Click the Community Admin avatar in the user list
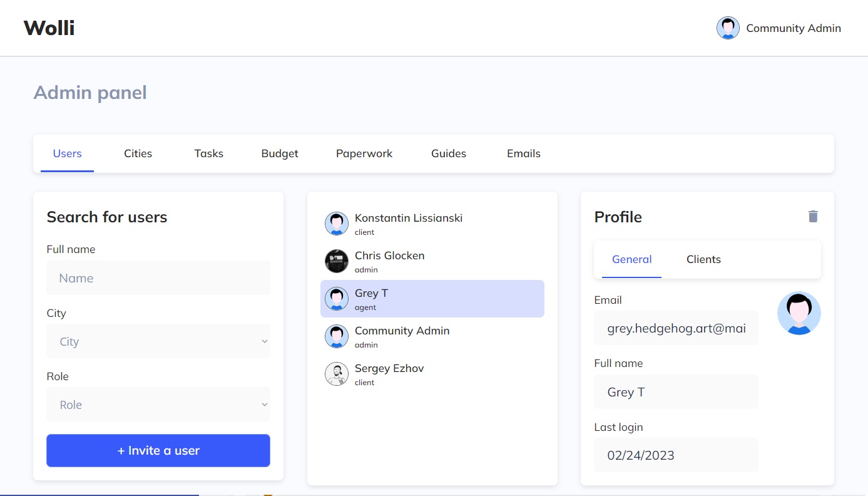 [x=337, y=336]
